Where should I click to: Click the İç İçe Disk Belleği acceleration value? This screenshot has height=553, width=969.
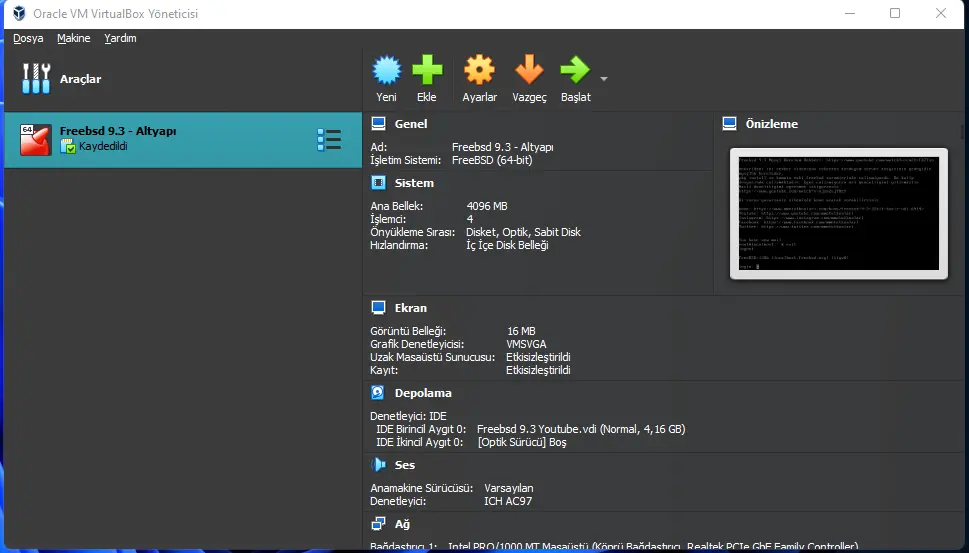[507, 245]
